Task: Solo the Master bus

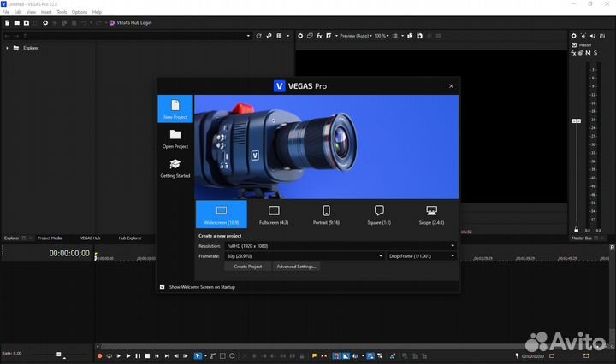Action: pyautogui.click(x=595, y=53)
